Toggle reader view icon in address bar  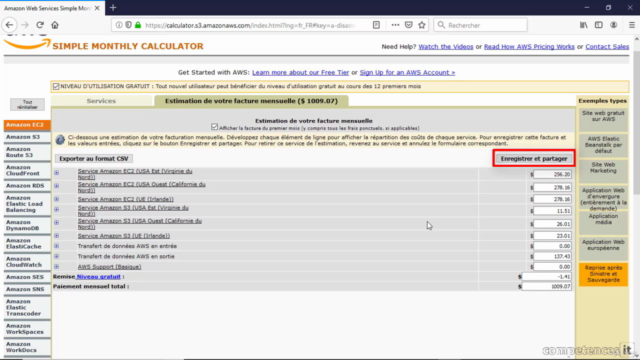(376, 25)
